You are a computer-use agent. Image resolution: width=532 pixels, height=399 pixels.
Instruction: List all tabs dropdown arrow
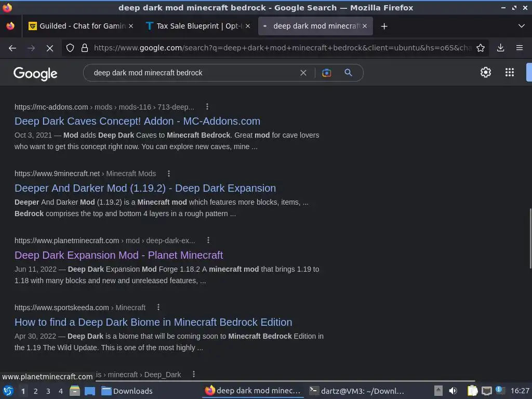521,26
